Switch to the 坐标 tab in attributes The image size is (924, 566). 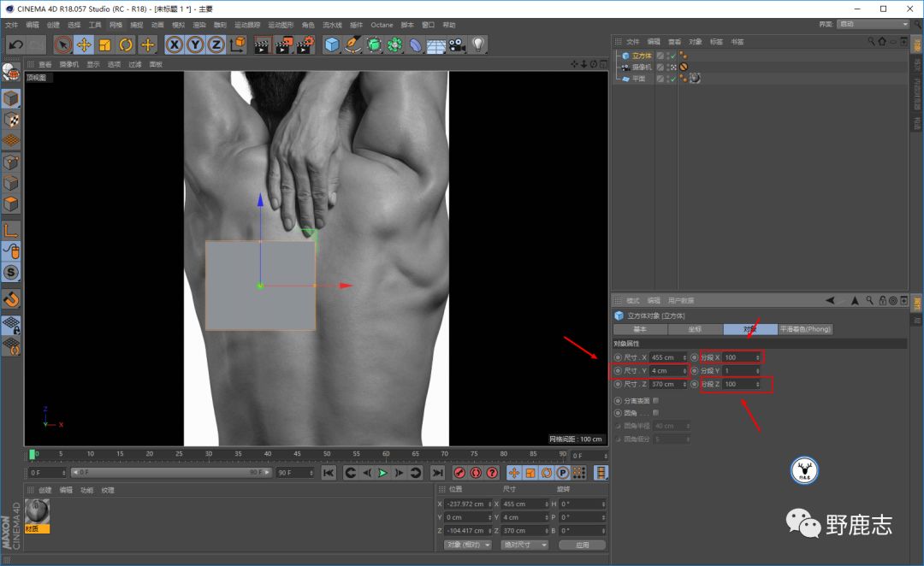(695, 329)
